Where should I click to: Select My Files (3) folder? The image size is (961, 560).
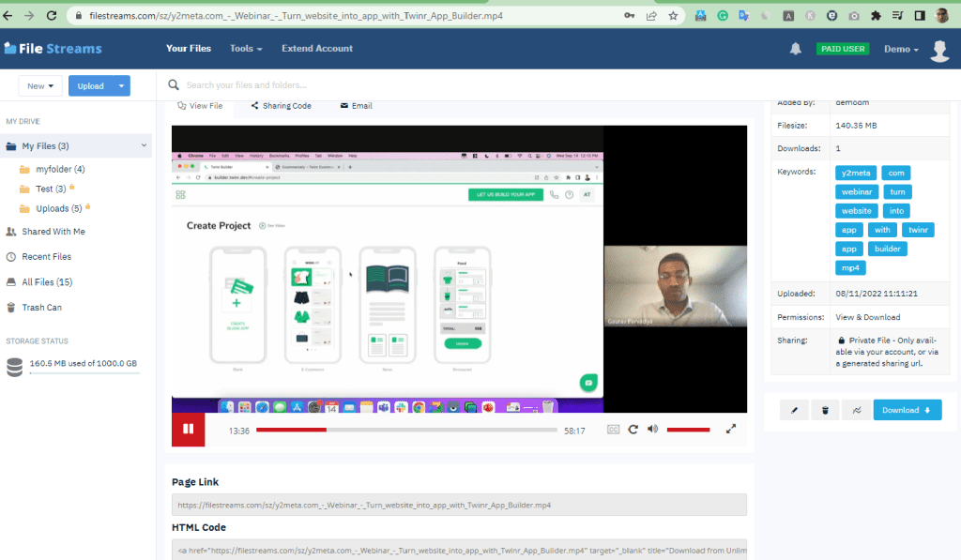pyautogui.click(x=45, y=145)
